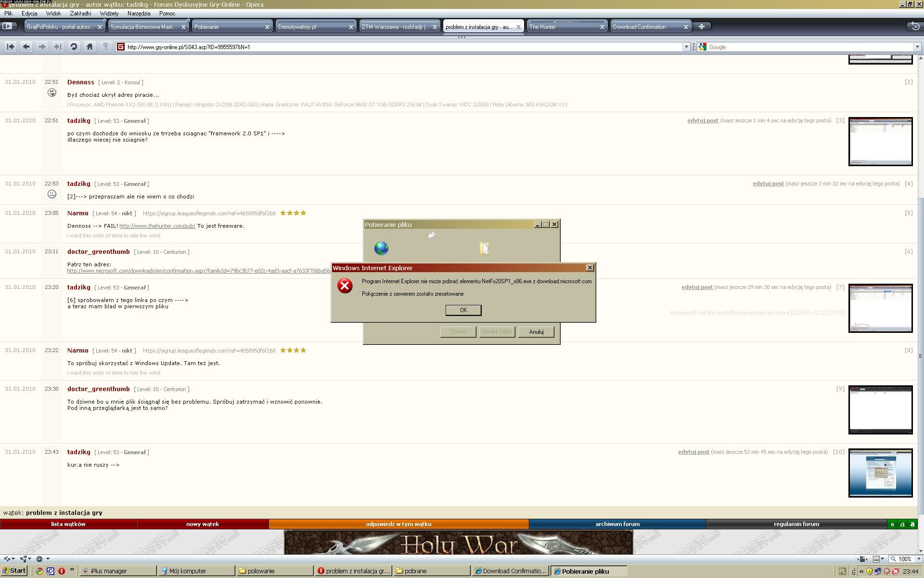Open the last post screenshot thumbnail

[x=880, y=473]
